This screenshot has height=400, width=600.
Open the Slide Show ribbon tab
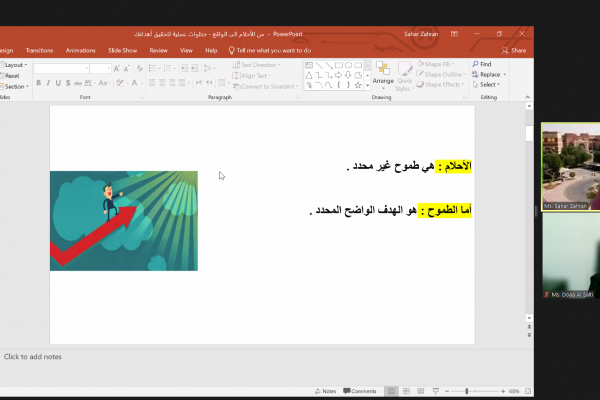(122, 49)
